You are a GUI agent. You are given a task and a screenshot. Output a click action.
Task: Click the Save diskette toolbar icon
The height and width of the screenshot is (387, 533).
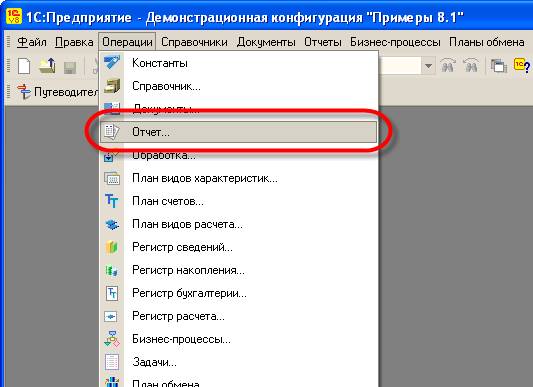70,67
